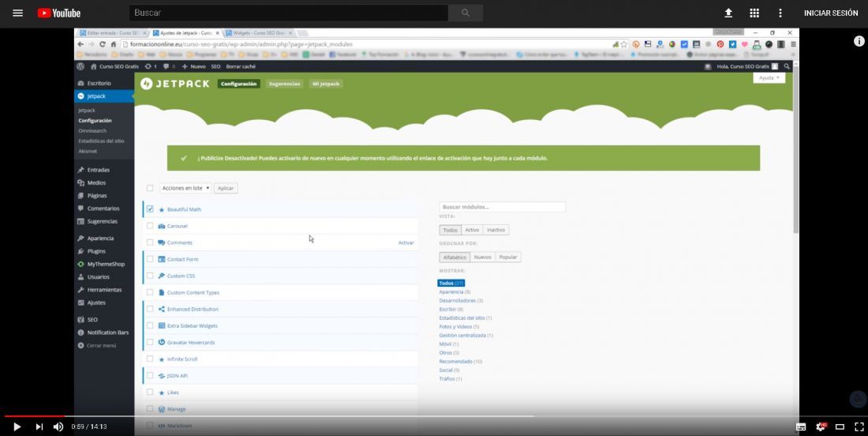Open the YouTube apps grid icon
This screenshot has width=868, height=436.
point(754,13)
